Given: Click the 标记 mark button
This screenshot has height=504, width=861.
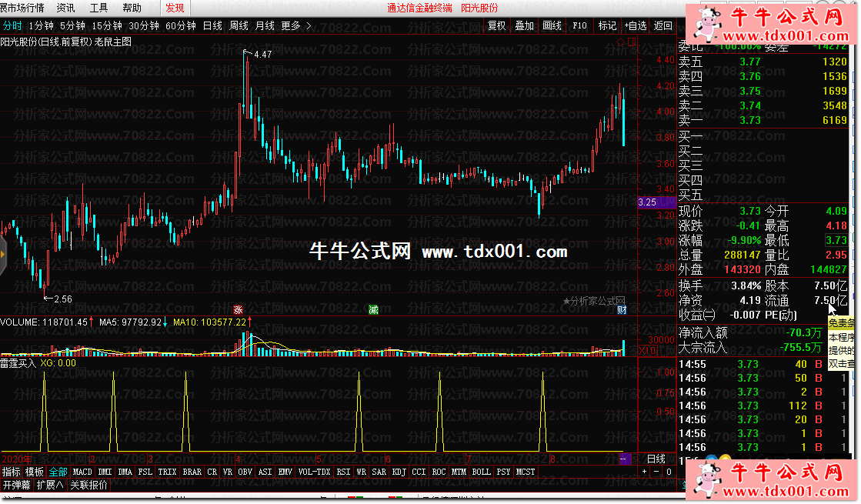Looking at the screenshot, I should point(607,26).
